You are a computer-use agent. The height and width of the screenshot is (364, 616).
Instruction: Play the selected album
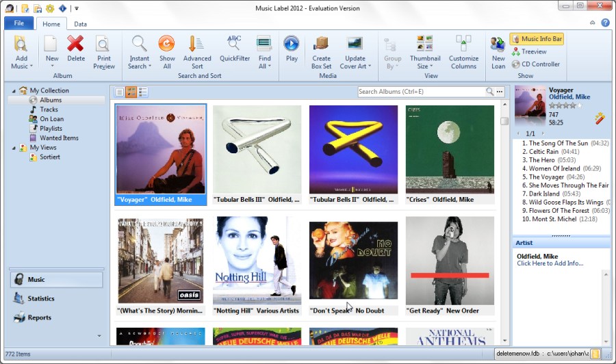pos(292,49)
